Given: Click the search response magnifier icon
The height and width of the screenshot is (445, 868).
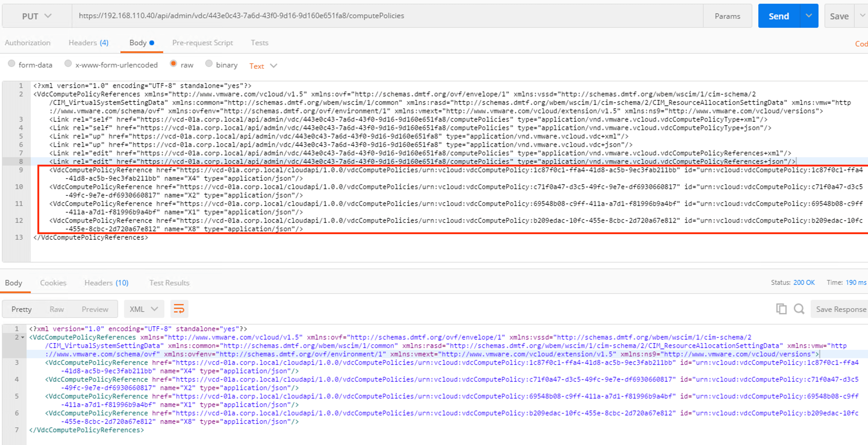Looking at the screenshot, I should coord(798,309).
